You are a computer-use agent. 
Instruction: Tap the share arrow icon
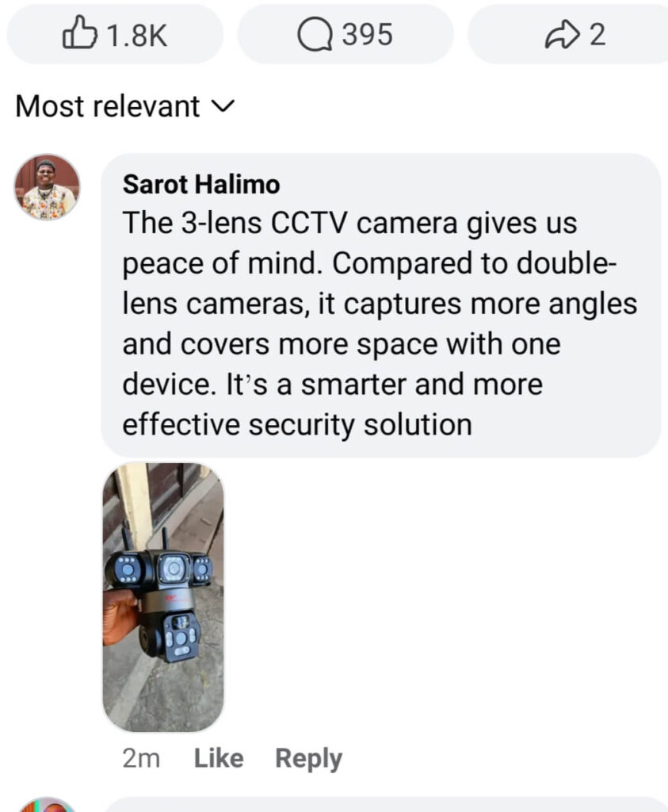coord(563,35)
